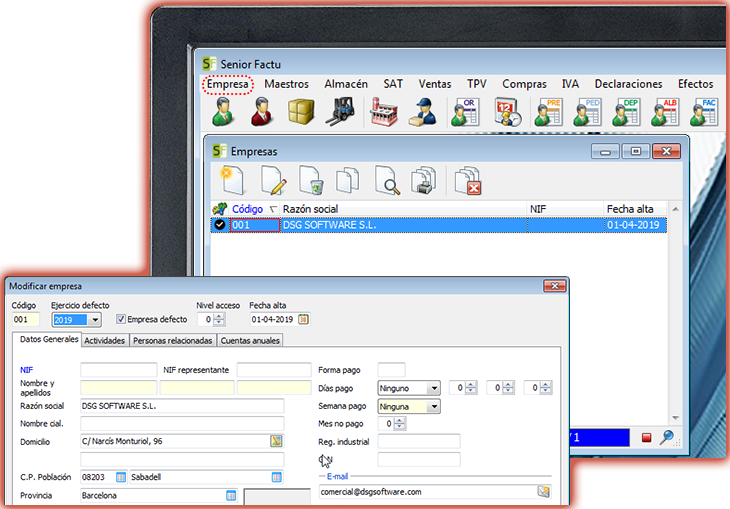
Task: Open the IVA menu
Action: (570, 84)
